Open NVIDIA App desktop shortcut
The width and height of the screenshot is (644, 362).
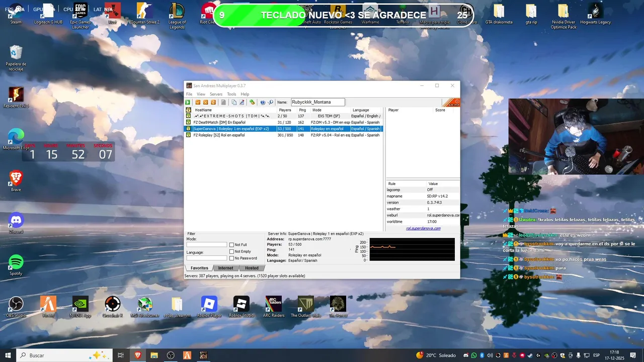click(x=80, y=307)
